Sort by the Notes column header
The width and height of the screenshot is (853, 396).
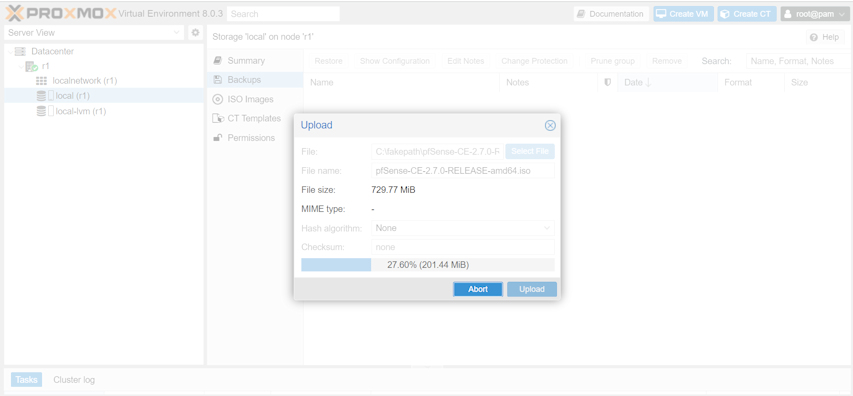coord(548,83)
